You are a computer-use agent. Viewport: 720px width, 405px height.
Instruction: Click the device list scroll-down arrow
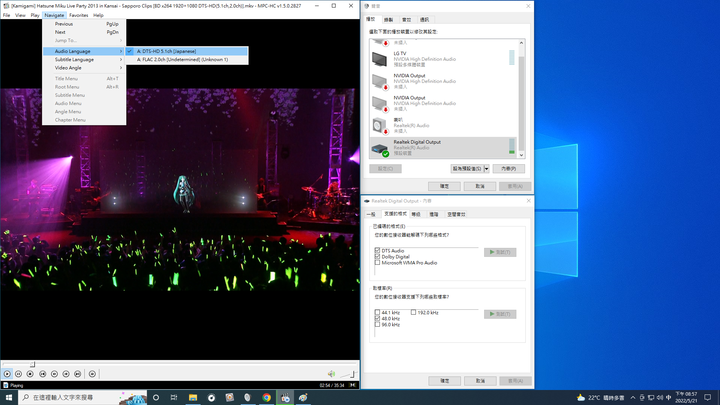(521, 155)
